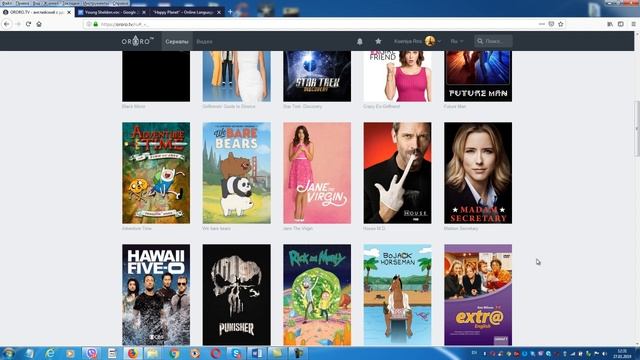
Task: Open the Видео section
Action: pyautogui.click(x=204, y=41)
